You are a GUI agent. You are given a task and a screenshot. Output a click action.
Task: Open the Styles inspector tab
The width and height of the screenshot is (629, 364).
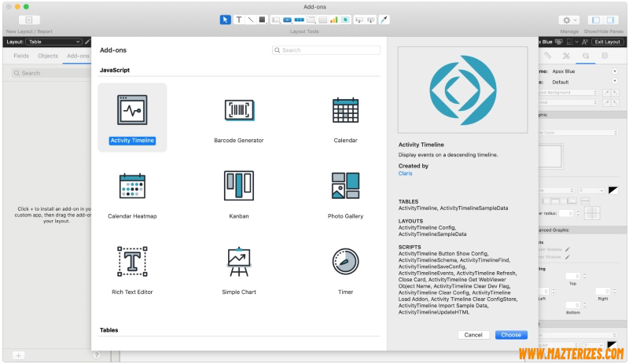pyautogui.click(x=566, y=56)
